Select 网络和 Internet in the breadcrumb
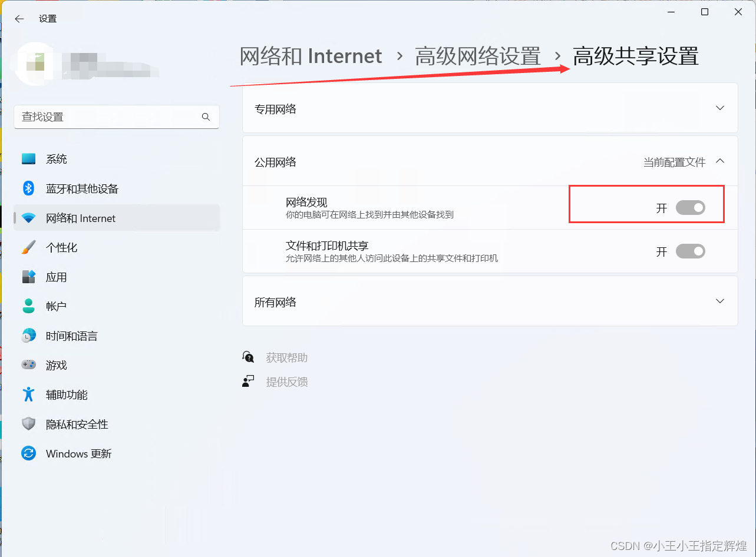 (311, 56)
